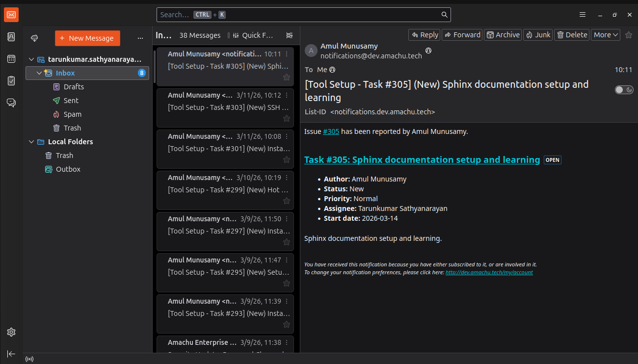Open the More actions dropdown
638x364 pixels.
(x=606, y=35)
